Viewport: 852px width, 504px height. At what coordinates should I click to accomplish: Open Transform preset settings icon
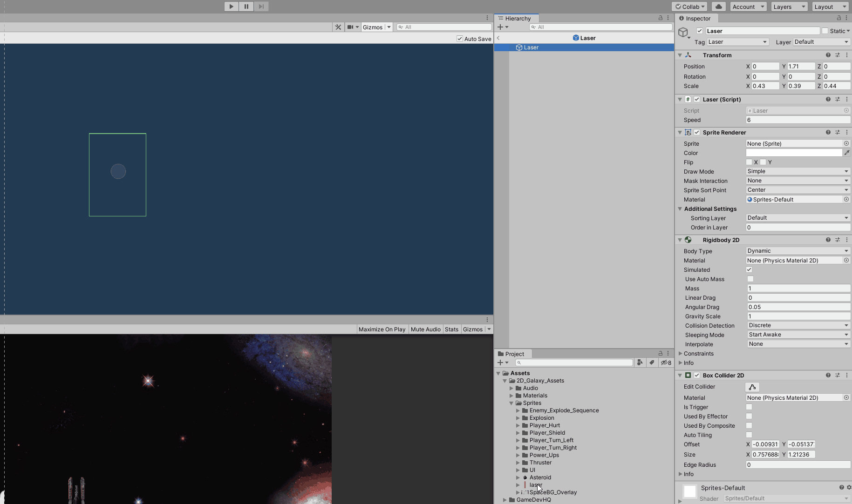[x=838, y=55]
